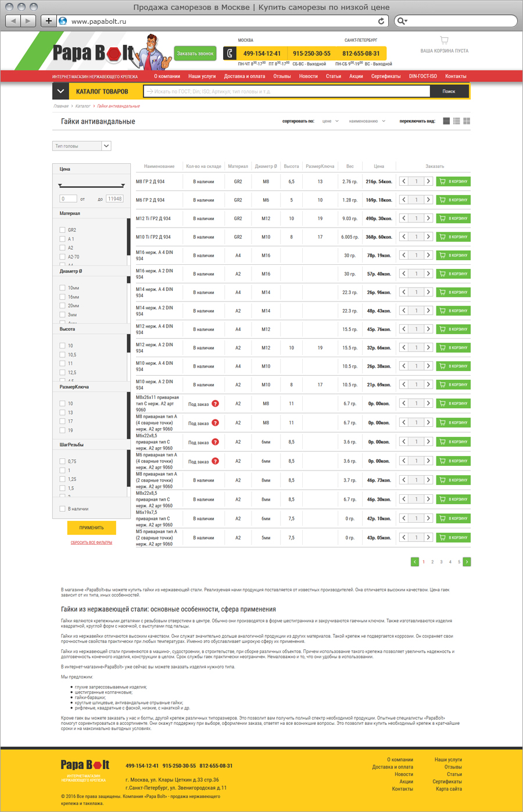This screenshot has height=812, width=523.
Task: Click the phone icon beside 499-154-12-41
Action: pyautogui.click(x=230, y=53)
